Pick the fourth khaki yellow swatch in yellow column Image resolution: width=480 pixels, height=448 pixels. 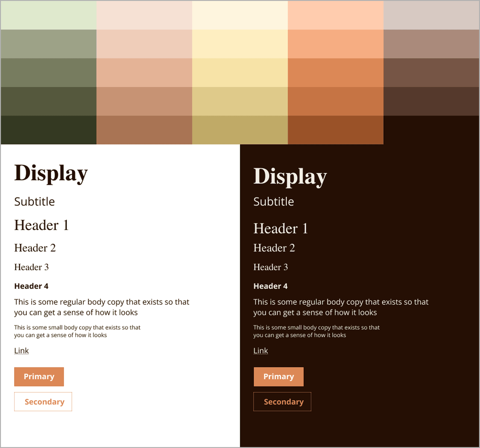tap(240, 101)
